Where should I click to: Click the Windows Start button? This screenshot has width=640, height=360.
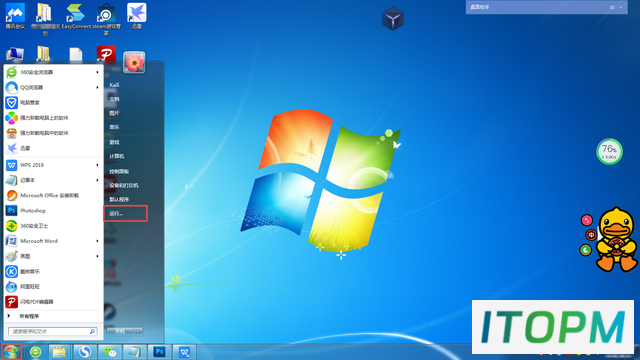coord(11,352)
